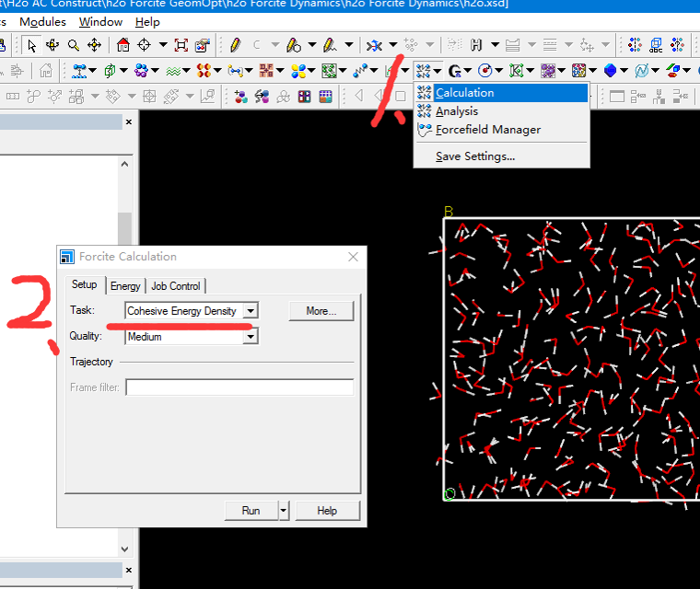This screenshot has height=589, width=700.
Task: Close the Forcite Calculation dialog
Action: 353,257
